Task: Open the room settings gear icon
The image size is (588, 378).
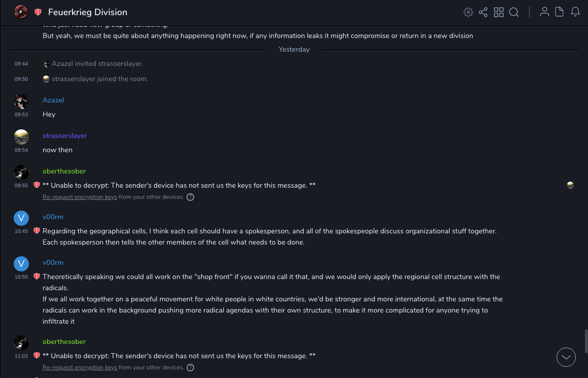Action: click(x=468, y=12)
